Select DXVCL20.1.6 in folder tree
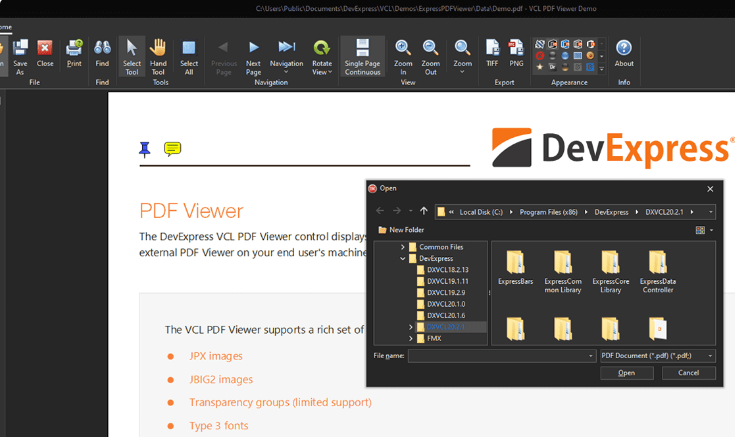This screenshot has width=735, height=437. point(446,315)
